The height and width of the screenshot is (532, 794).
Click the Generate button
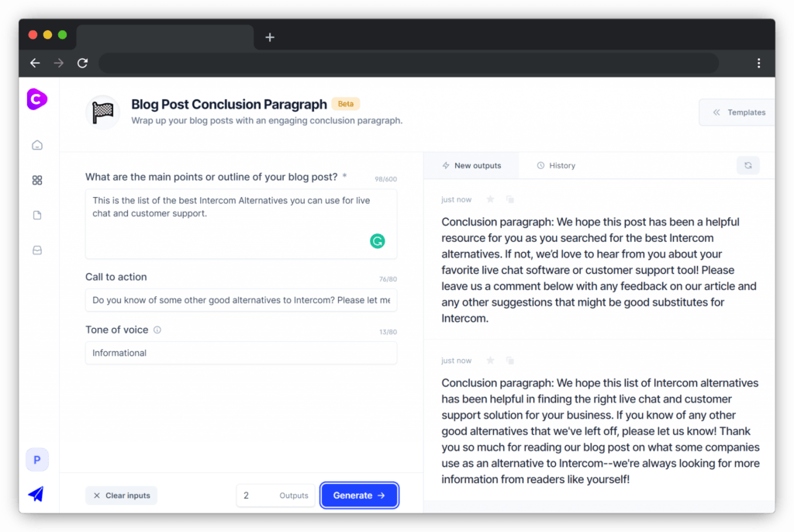coord(359,496)
